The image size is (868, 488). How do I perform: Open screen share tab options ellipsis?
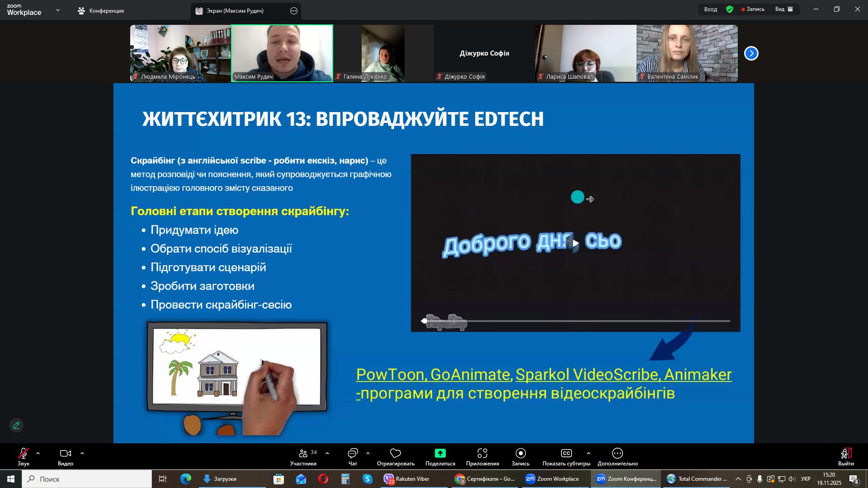coord(294,11)
